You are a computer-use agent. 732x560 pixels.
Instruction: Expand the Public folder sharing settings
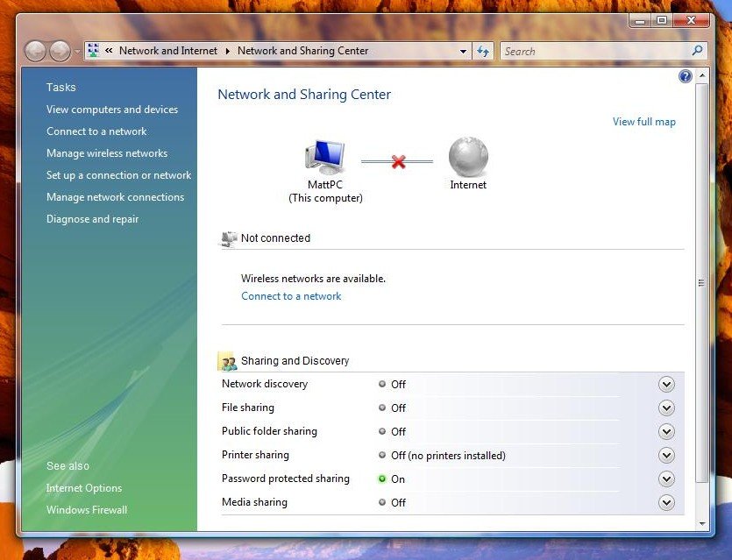(666, 432)
